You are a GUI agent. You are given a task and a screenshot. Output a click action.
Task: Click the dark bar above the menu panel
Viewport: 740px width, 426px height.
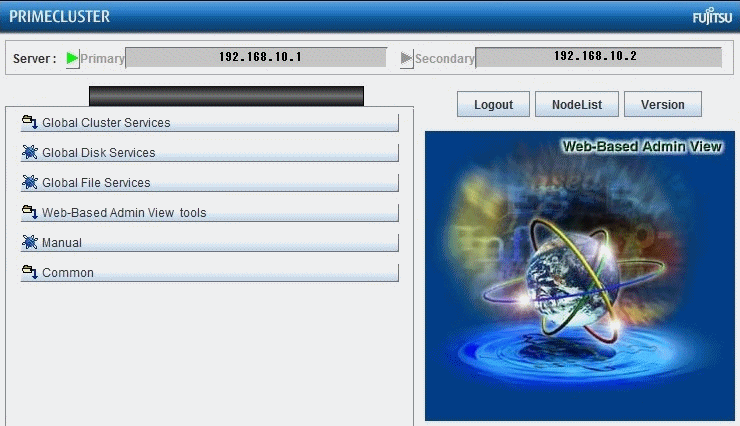coord(227,96)
